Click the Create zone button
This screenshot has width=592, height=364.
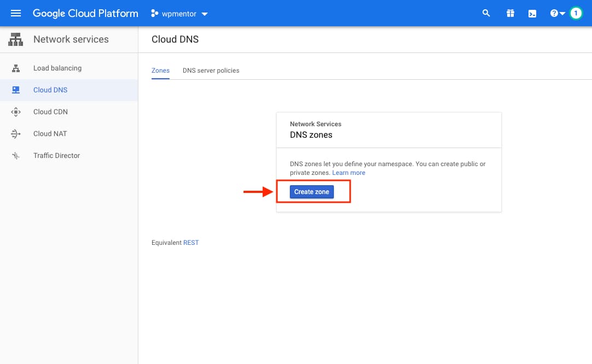pyautogui.click(x=312, y=192)
